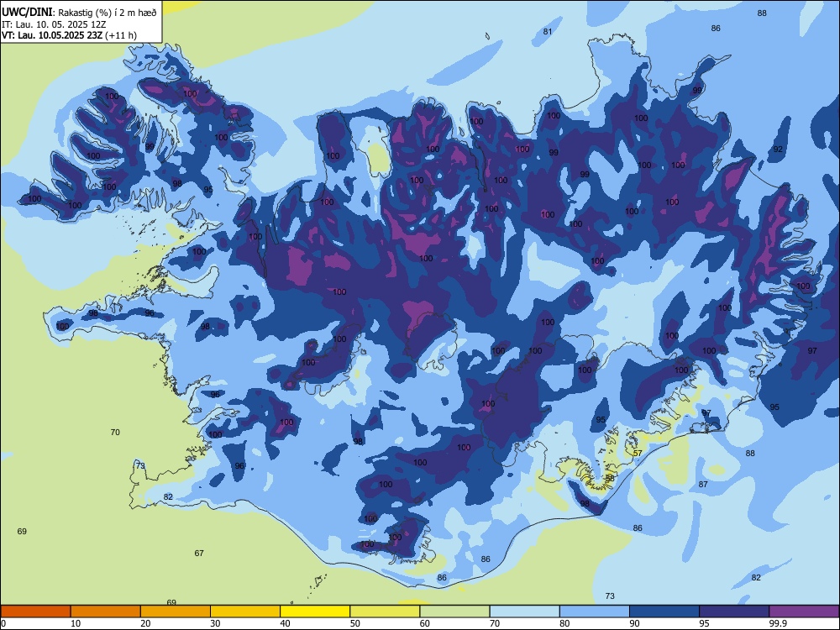The width and height of the screenshot is (840, 630).
Task: Click the legend tick label '50'
Action: 355,623
